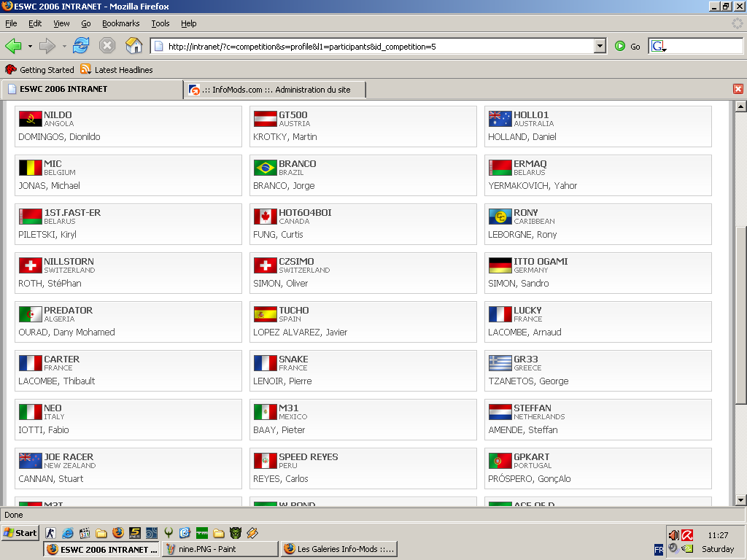This screenshot has width=747, height=560.
Task: Open Latest Headlines RSS bookmark
Action: click(x=117, y=69)
